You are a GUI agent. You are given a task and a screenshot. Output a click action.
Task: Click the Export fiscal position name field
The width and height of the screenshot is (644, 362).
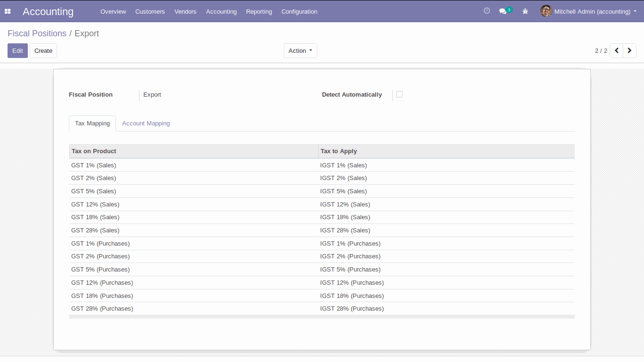[152, 95]
